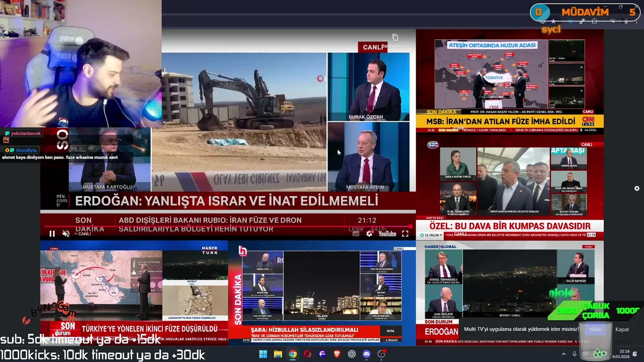Toggle subtitles in the YouTube player
Image resolution: width=644 pixels, height=362 pixels.
[x=356, y=234]
